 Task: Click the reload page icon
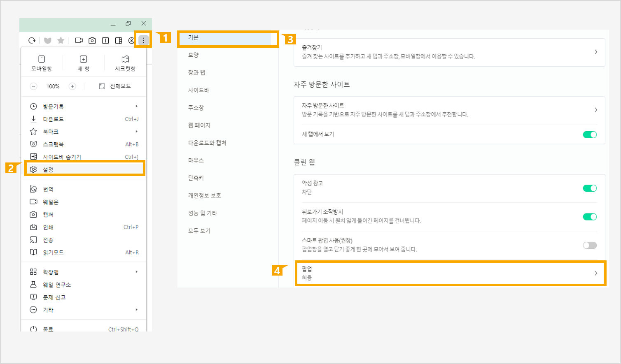pos(32,40)
